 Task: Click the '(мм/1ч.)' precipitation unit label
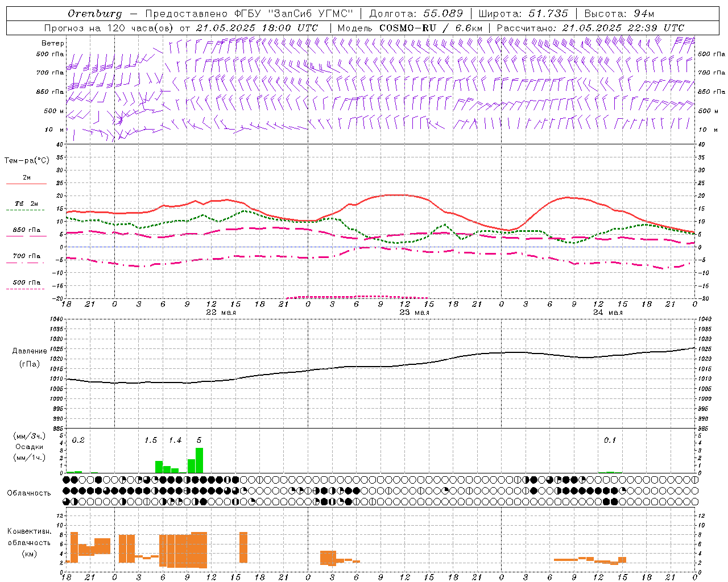tap(29, 458)
